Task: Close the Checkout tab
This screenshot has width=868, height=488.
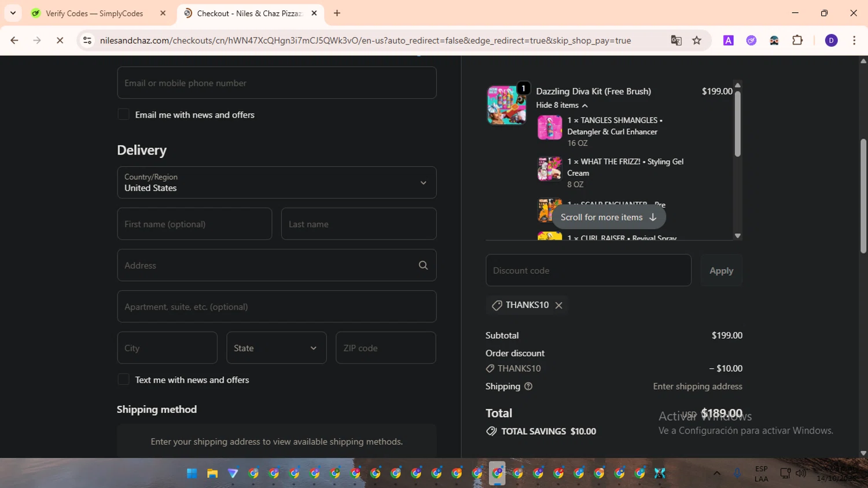Action: [x=314, y=13]
